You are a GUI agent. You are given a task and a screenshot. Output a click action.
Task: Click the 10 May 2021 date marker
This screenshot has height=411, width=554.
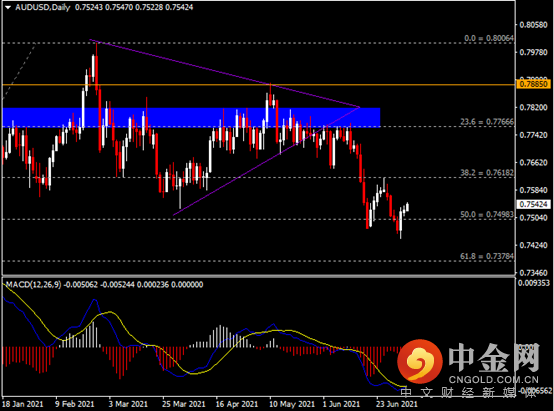coord(291,404)
